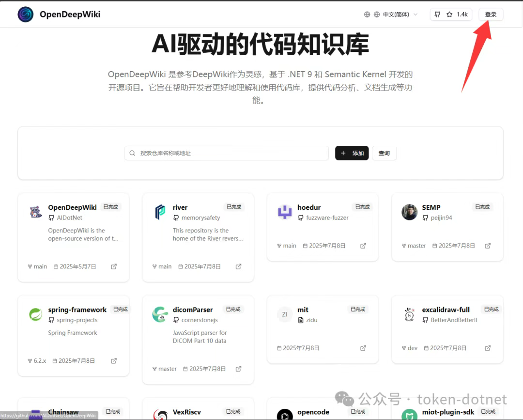Click the spring-framework green leaf logo
Screen dimensions: 523x420
(x=36, y=314)
